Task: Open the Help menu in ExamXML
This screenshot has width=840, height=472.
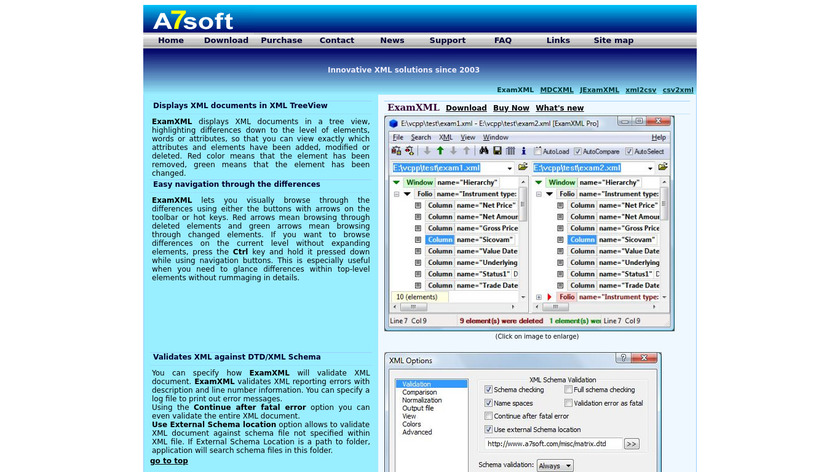Action: pyautogui.click(x=658, y=137)
